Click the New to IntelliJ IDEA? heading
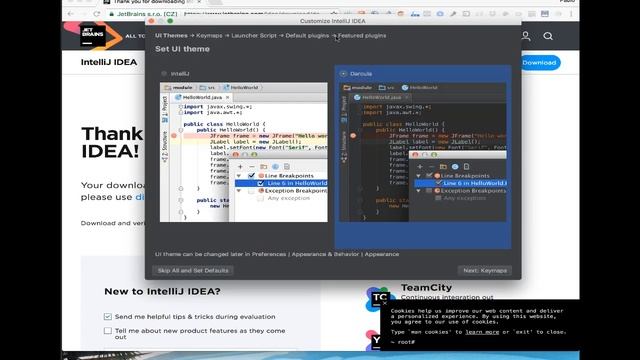640x360 pixels. click(162, 291)
